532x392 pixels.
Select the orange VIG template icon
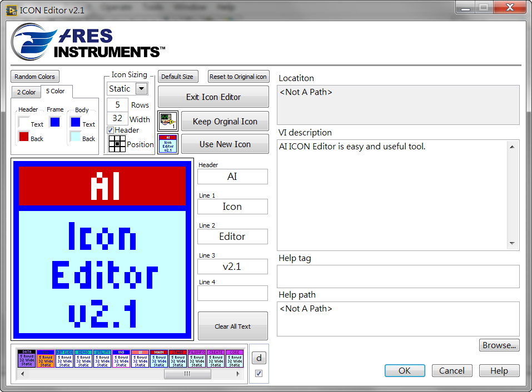coord(46,359)
